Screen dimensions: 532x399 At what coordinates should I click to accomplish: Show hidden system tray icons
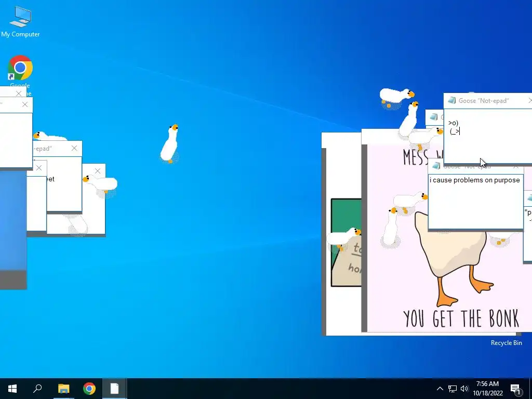pyautogui.click(x=440, y=389)
